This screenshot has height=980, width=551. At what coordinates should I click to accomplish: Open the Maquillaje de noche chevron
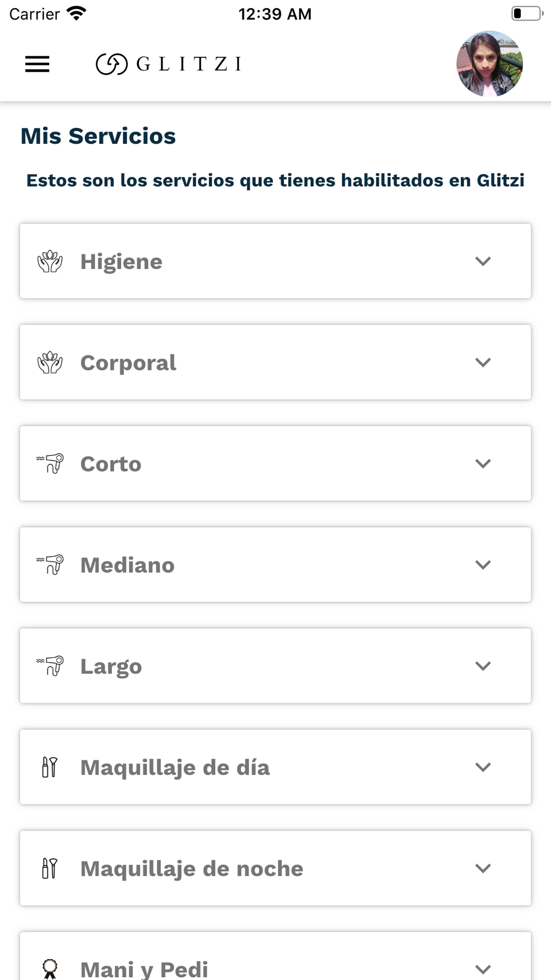coord(483,868)
